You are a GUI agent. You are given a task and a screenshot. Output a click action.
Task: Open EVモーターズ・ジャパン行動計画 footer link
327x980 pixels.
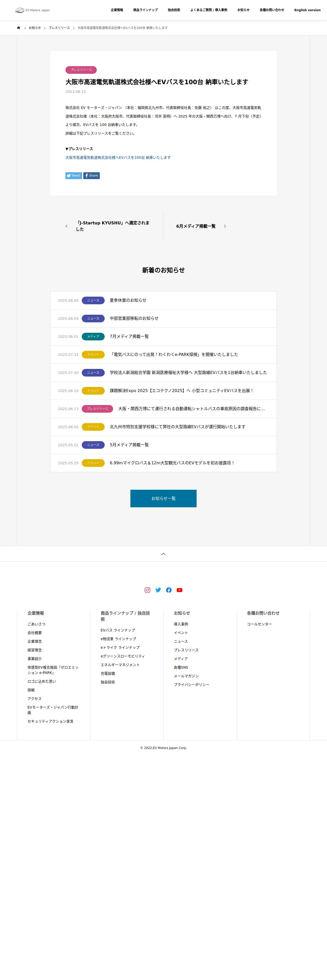pyautogui.click(x=53, y=710)
